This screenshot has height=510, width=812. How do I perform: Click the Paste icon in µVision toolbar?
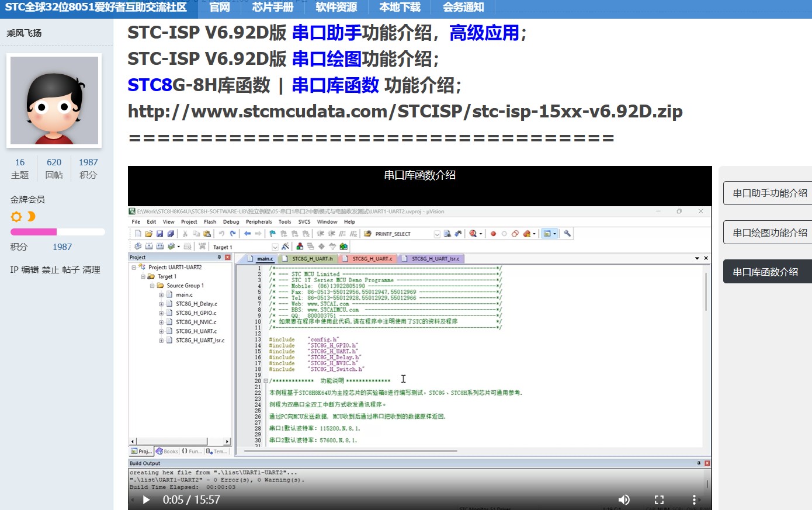click(x=207, y=234)
